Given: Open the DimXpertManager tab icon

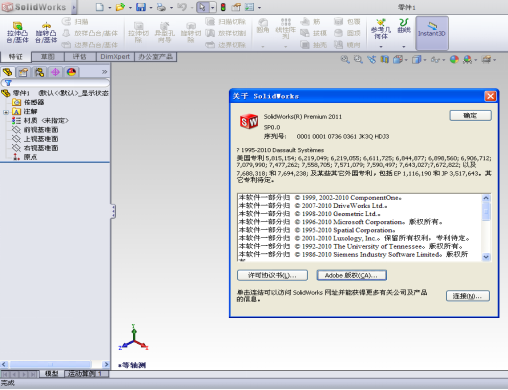Looking at the screenshot, I should (55, 72).
